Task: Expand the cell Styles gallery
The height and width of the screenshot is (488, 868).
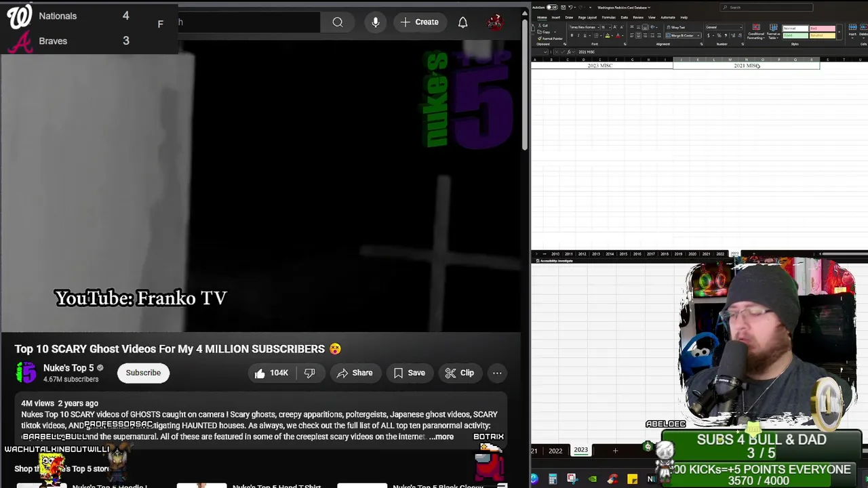Action: point(839,32)
